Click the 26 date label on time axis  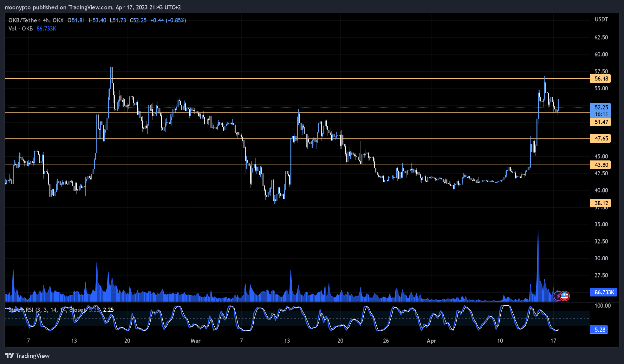(x=386, y=341)
